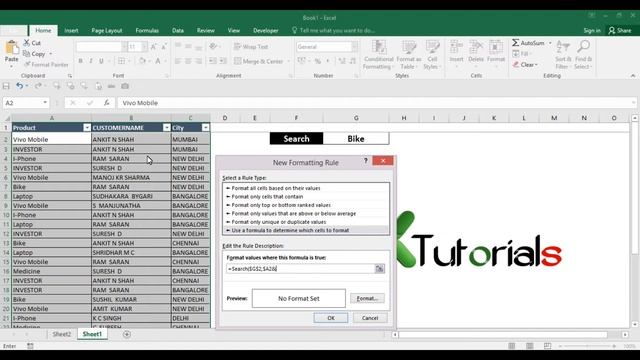Expand the Clipboard group dialog launcher

70,76
